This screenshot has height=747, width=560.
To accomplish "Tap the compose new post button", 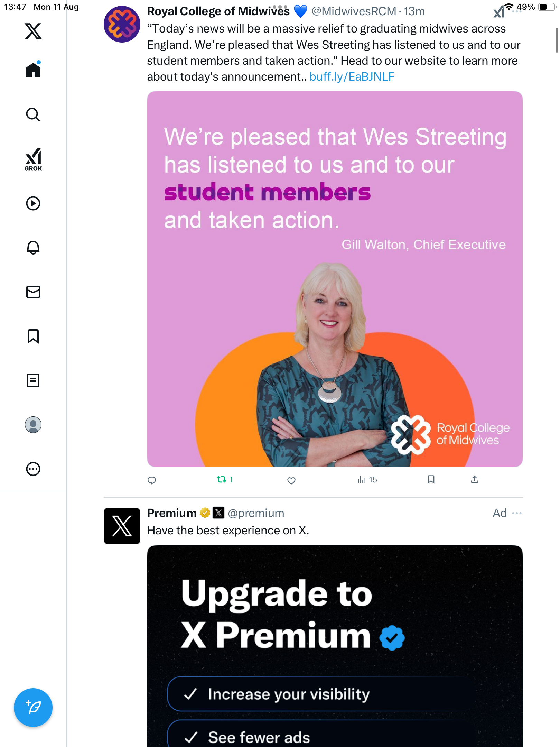I will 33,708.
